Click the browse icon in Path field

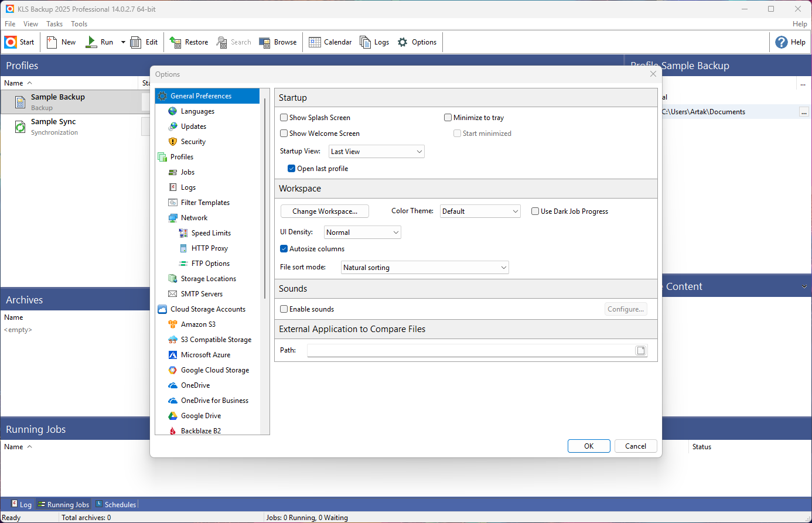(641, 350)
